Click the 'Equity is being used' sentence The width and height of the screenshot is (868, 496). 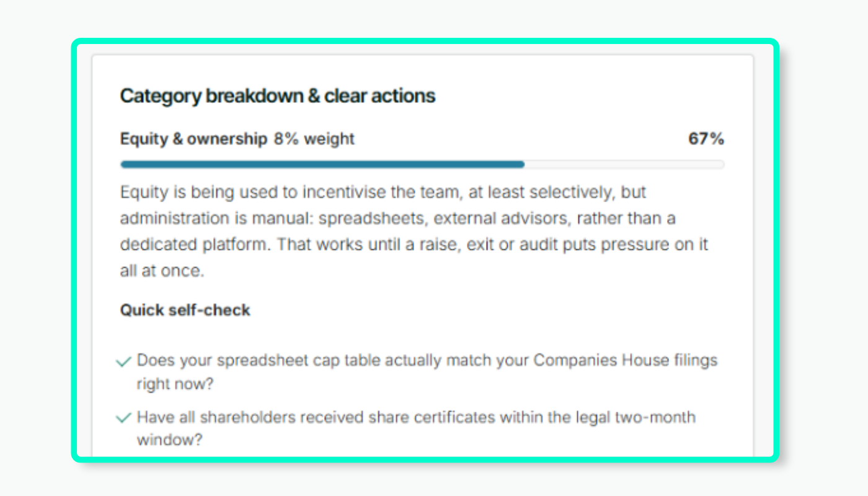[x=383, y=192]
